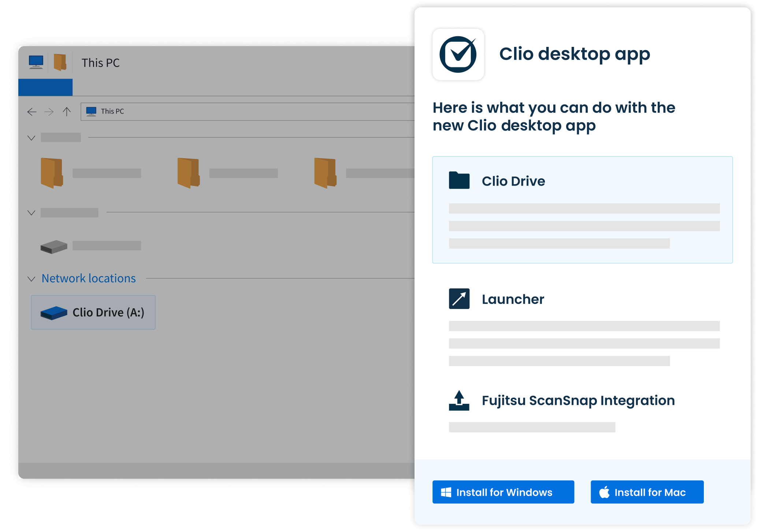
Task: Open the blue ribbon tab in This PC
Action: (x=45, y=87)
